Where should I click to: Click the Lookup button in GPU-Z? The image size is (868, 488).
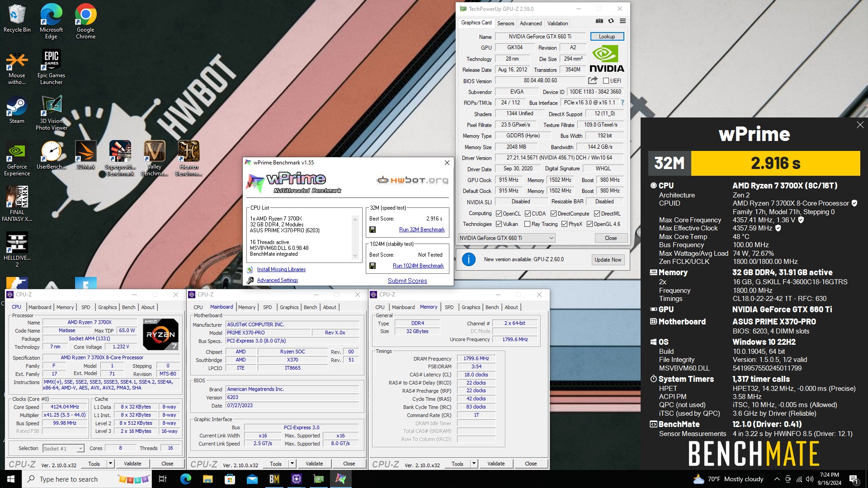point(607,37)
